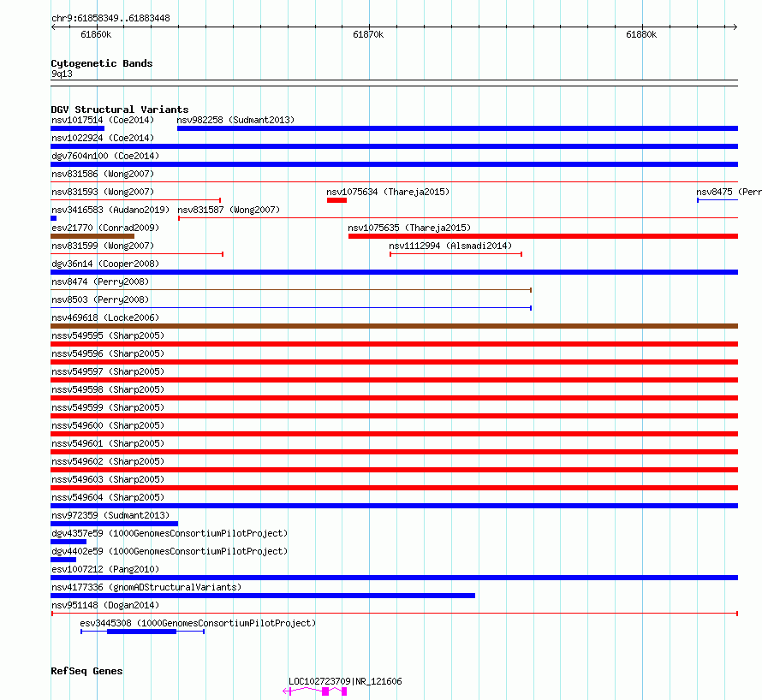This screenshot has height=700, width=762.
Task: Click the ruler right scroll arrow
Action: (735, 27)
